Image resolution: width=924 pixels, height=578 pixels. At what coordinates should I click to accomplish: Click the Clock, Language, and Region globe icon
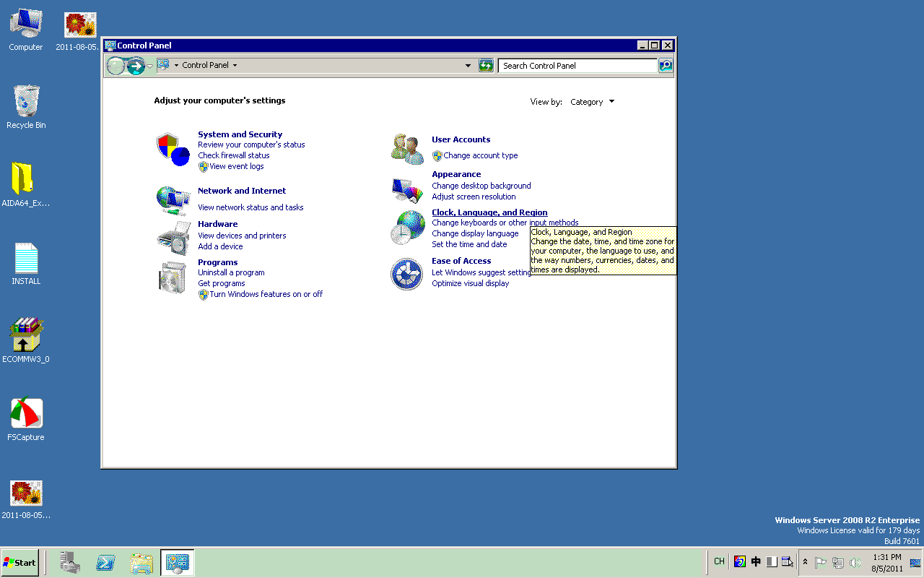coord(408,228)
